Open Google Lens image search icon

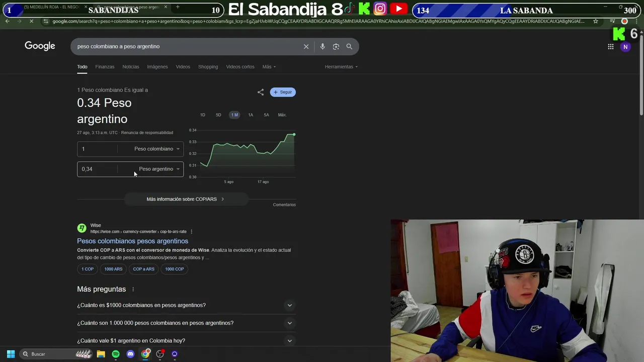(336, 46)
